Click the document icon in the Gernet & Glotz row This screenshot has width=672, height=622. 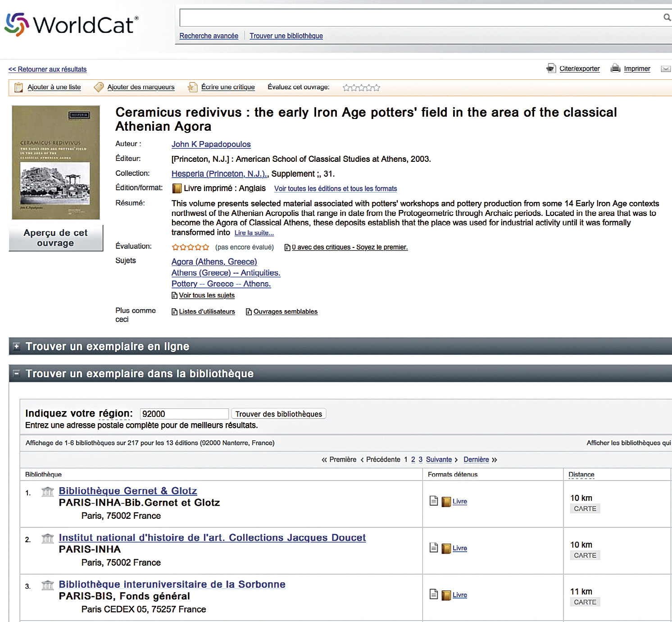(434, 501)
